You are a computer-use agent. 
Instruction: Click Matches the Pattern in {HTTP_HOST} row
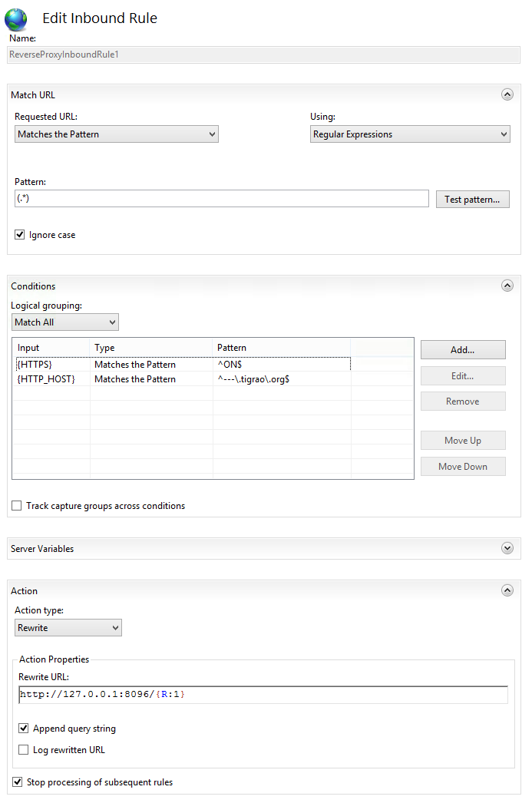click(x=135, y=379)
